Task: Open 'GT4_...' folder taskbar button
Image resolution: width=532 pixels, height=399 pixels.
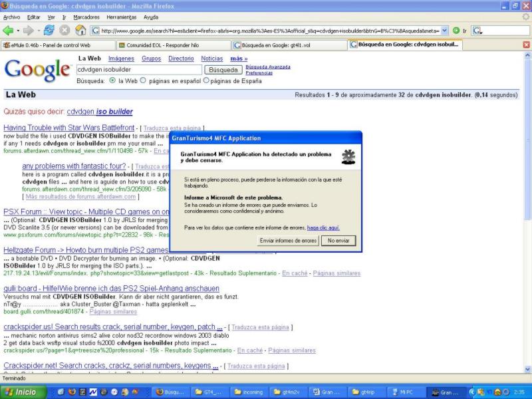Action: 209,392
